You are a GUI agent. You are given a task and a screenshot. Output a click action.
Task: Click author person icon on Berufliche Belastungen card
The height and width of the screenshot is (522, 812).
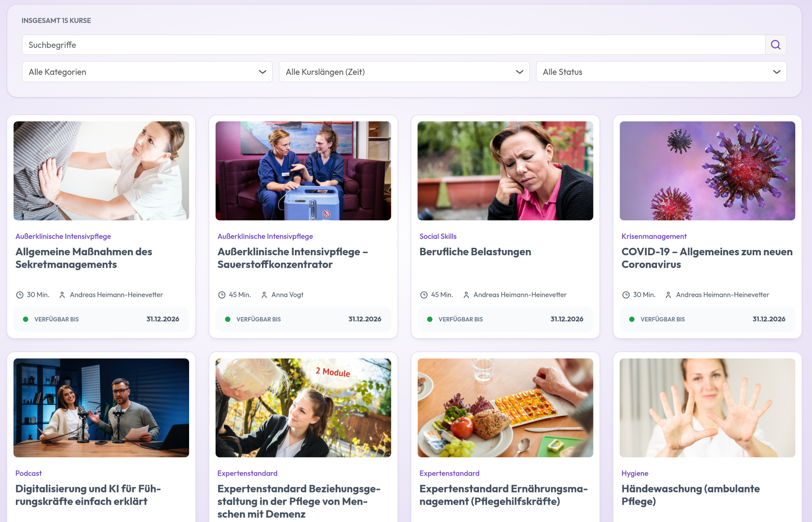click(x=466, y=295)
